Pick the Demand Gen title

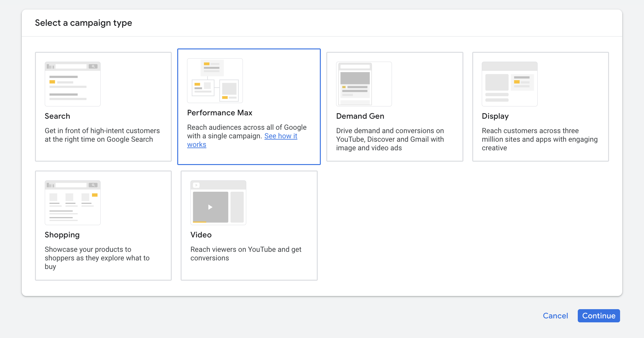[x=360, y=116]
